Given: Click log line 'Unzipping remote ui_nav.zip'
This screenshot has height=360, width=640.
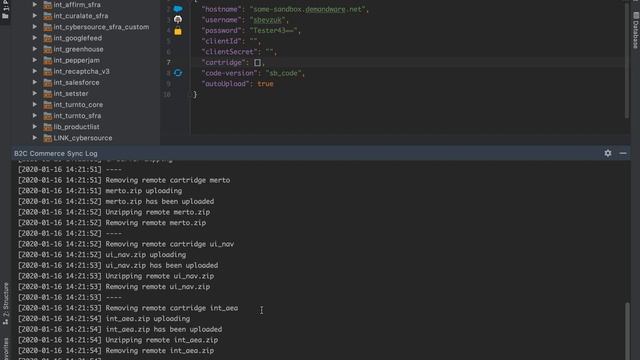Looking at the screenshot, I should tap(160, 276).
